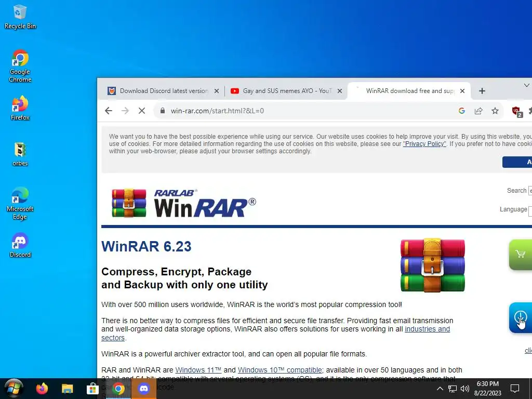
Task: Switch to Gay and SUS memes YouTube tab
Action: point(287,91)
